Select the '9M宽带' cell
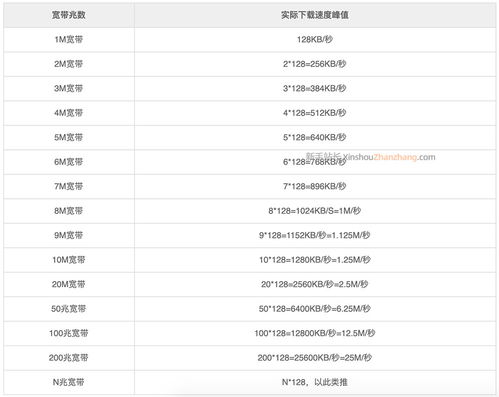 [69, 235]
